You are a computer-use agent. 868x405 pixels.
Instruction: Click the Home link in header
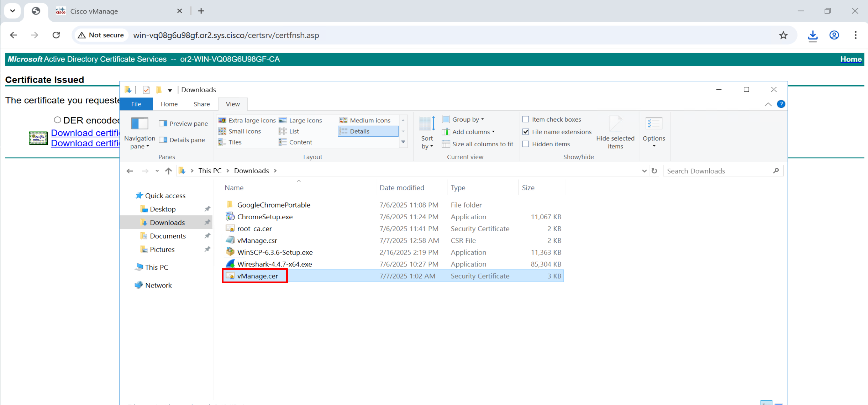tap(851, 59)
